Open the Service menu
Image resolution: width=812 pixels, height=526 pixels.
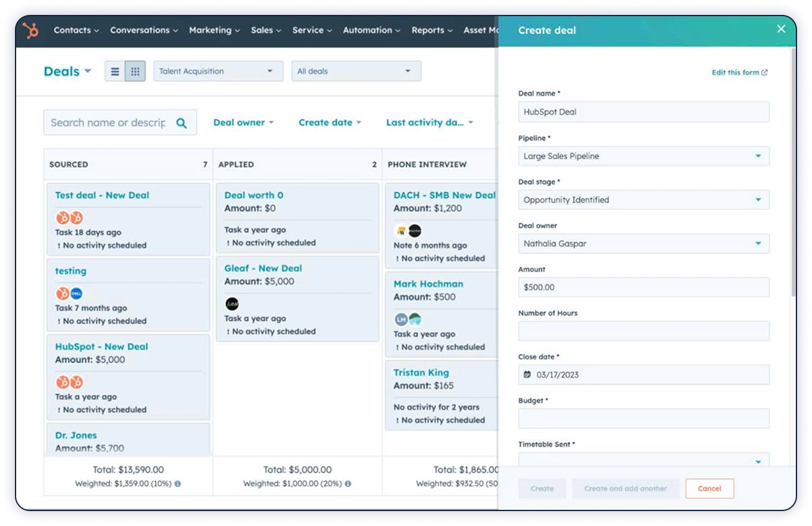312,30
